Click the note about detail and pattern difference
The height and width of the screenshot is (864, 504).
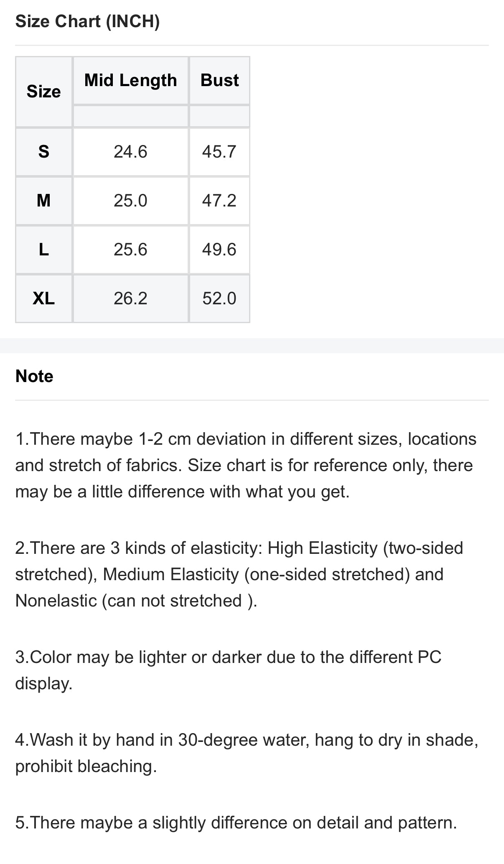tap(236, 823)
